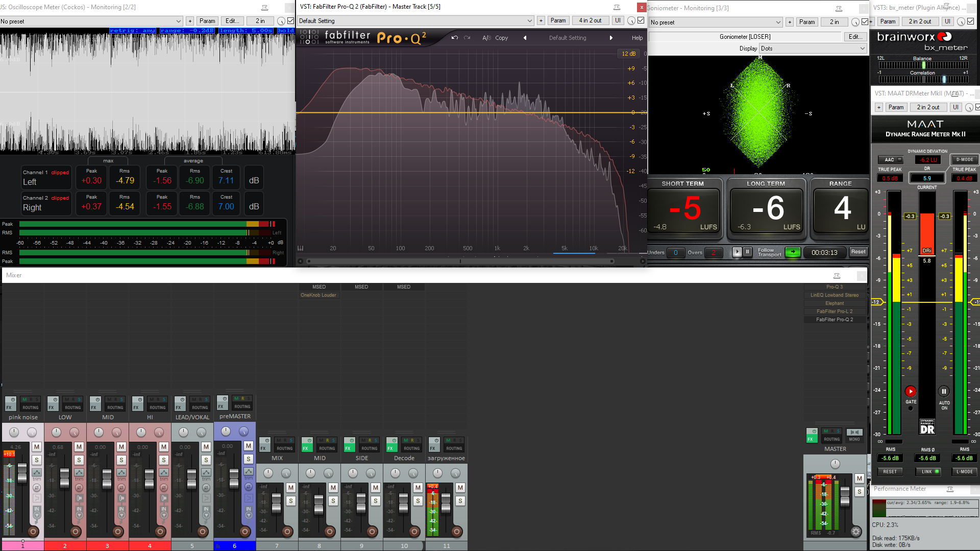Open bx_meter '2 in 2 out' pin connector
980x551 pixels.
pos(920,21)
